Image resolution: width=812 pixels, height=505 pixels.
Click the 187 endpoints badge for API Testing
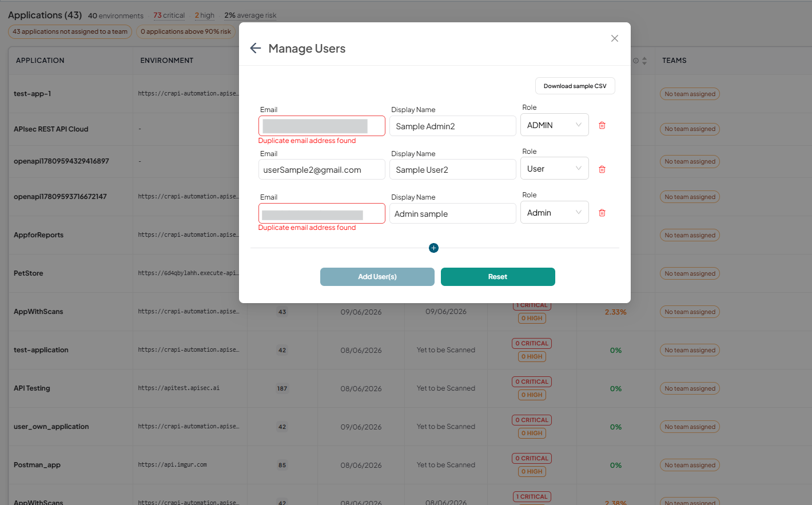point(282,388)
